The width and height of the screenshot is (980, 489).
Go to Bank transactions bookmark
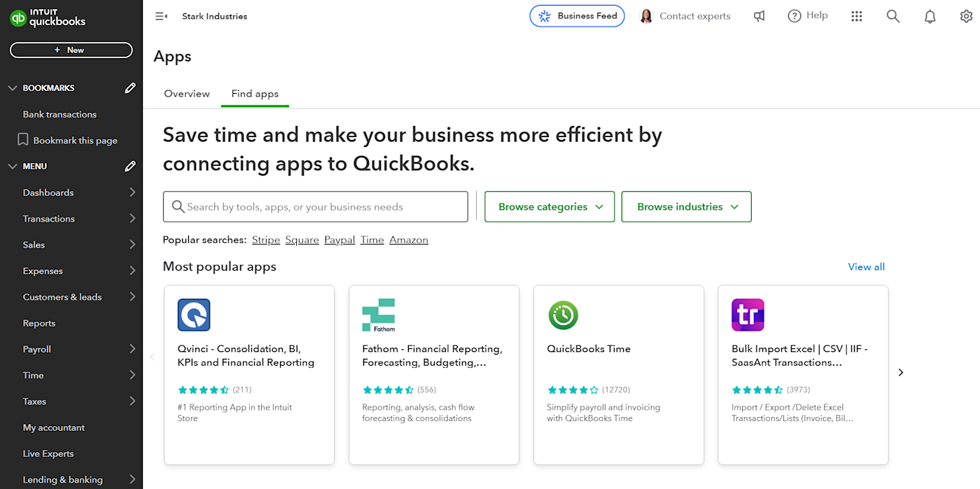pos(59,114)
